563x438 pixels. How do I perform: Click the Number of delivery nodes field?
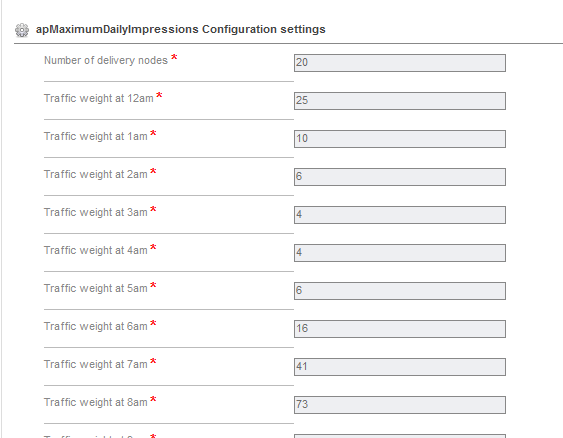400,63
